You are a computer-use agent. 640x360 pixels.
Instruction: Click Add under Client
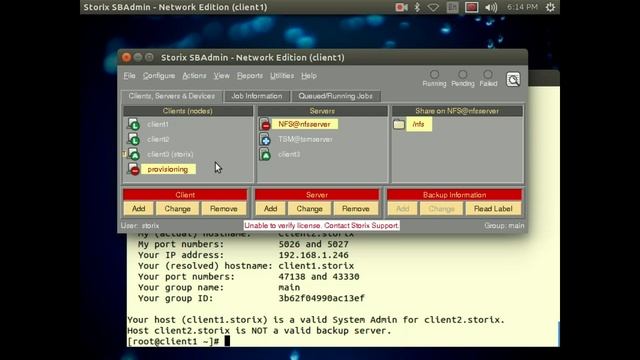point(139,209)
